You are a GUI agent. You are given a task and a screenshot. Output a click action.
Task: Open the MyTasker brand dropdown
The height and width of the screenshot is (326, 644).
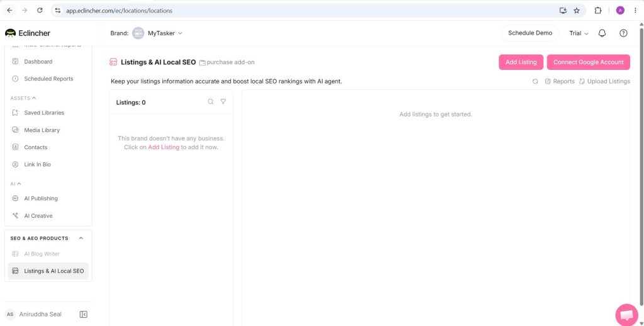click(x=165, y=33)
